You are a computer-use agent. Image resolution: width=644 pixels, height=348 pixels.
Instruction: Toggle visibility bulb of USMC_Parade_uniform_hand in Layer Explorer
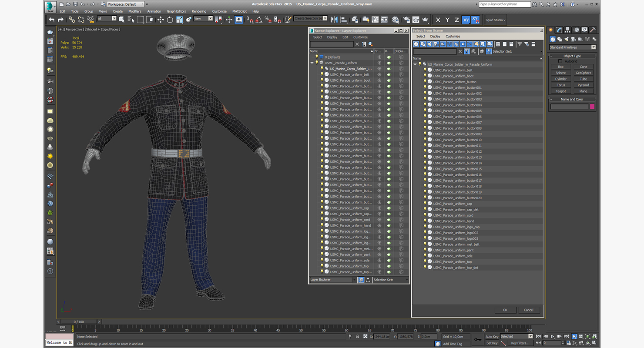point(322,225)
